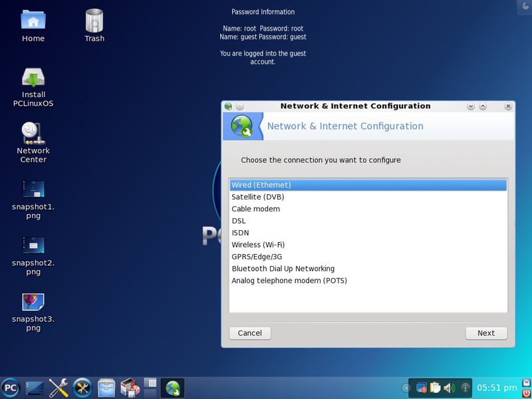Switch desktop using the pager widget
Screen dimensions: 532x399
pos(150,388)
